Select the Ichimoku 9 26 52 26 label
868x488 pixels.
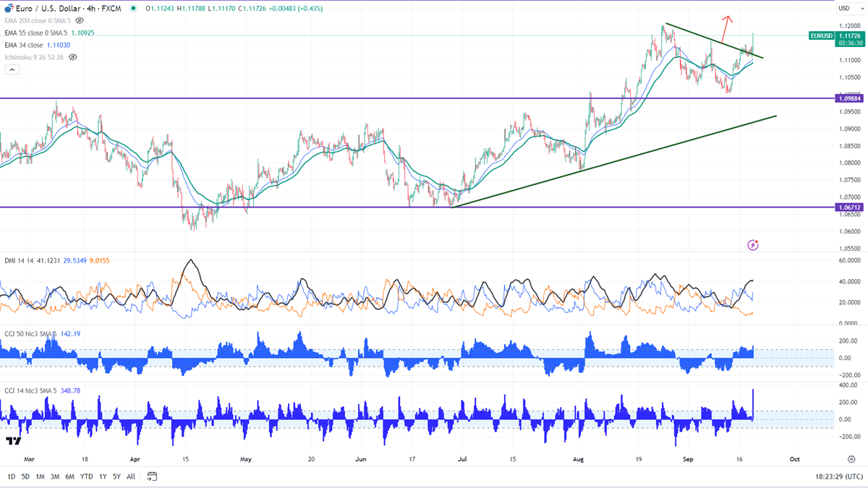coord(33,57)
